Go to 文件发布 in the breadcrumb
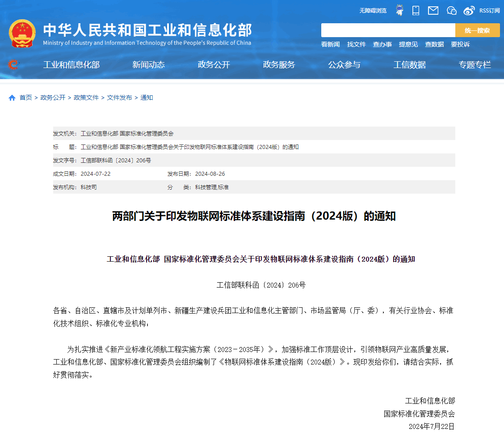 (x=119, y=98)
